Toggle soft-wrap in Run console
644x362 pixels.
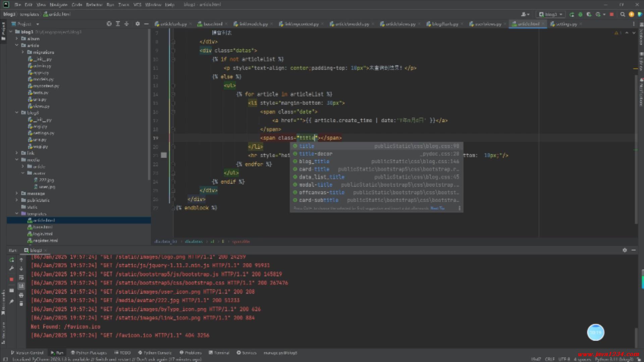(21, 277)
